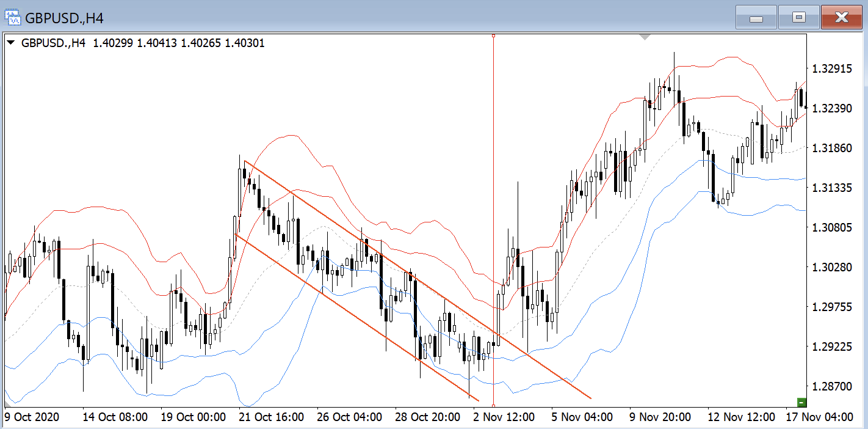Click the 2 Nov 12:00 time label
The height and width of the screenshot is (429, 868).
point(505,417)
